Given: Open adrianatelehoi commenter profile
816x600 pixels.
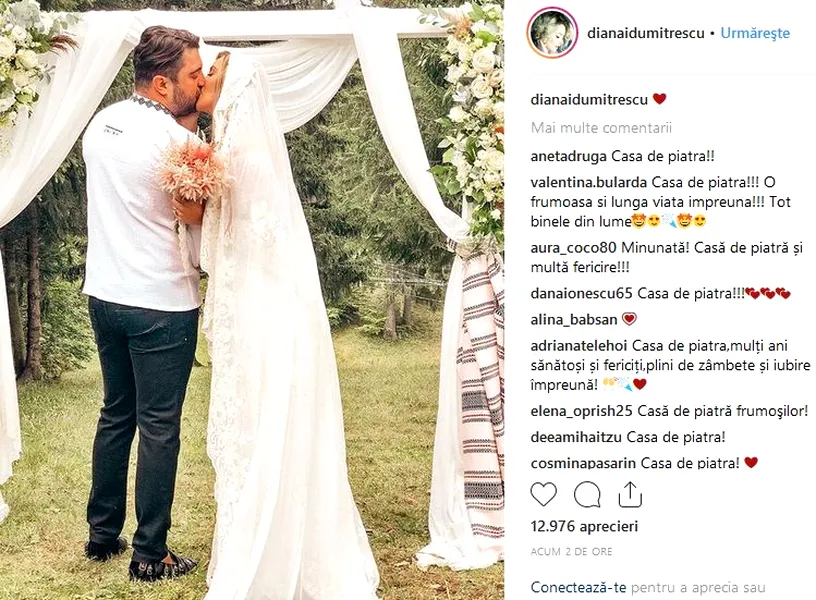Looking at the screenshot, I should pyautogui.click(x=579, y=346).
